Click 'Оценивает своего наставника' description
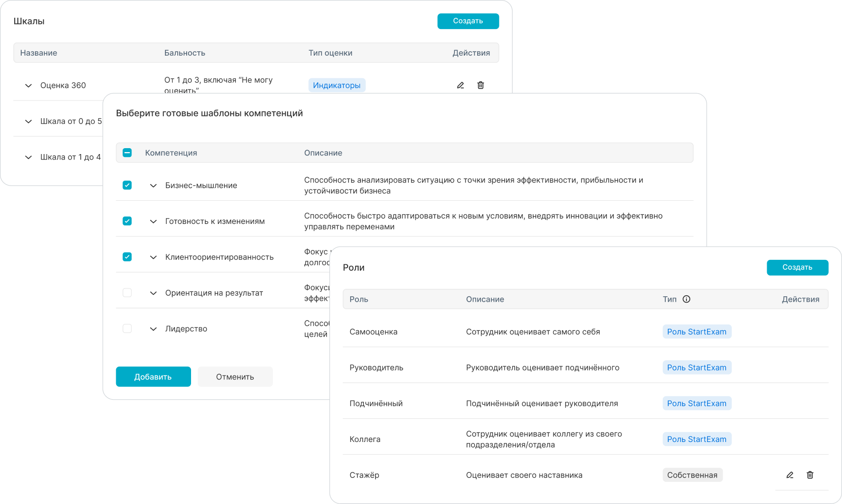842x504 pixels. tap(524, 475)
